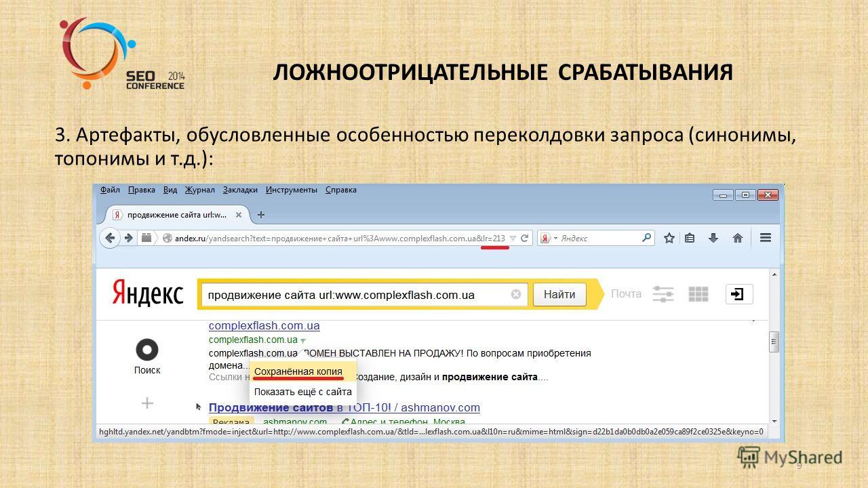Expand the arrow beside green complexflash.com.ua URL

(303, 340)
